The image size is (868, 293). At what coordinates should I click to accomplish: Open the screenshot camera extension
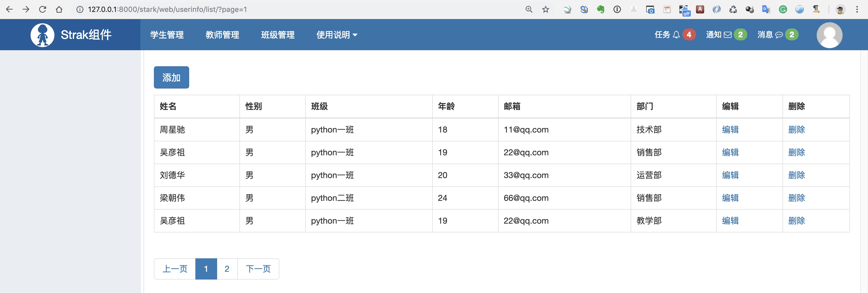tap(650, 9)
